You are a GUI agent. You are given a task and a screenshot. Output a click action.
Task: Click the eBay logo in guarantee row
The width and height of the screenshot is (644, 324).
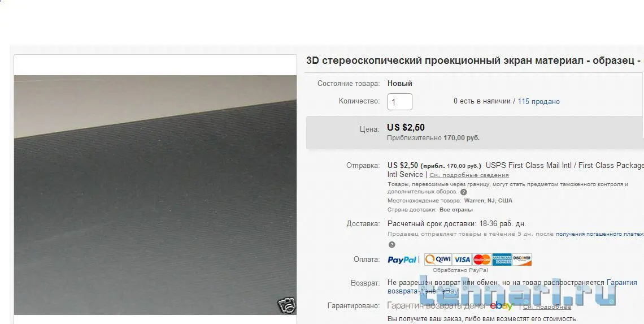pyautogui.click(x=502, y=306)
